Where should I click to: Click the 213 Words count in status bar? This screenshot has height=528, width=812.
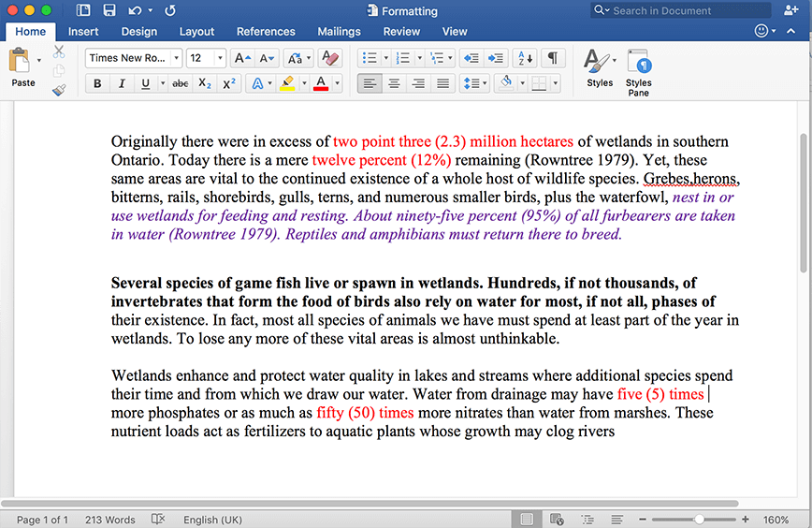[109, 520]
